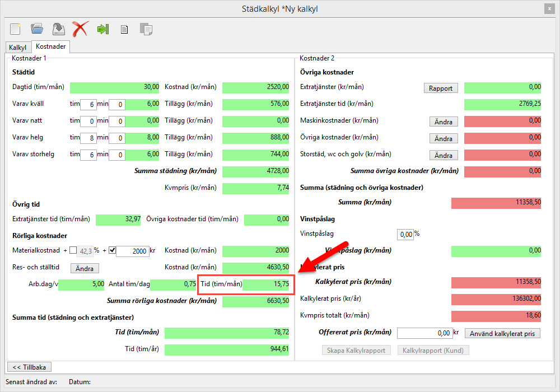Click the Använd kalkylerat pris button
This screenshot has width=560, height=392.
click(x=502, y=334)
